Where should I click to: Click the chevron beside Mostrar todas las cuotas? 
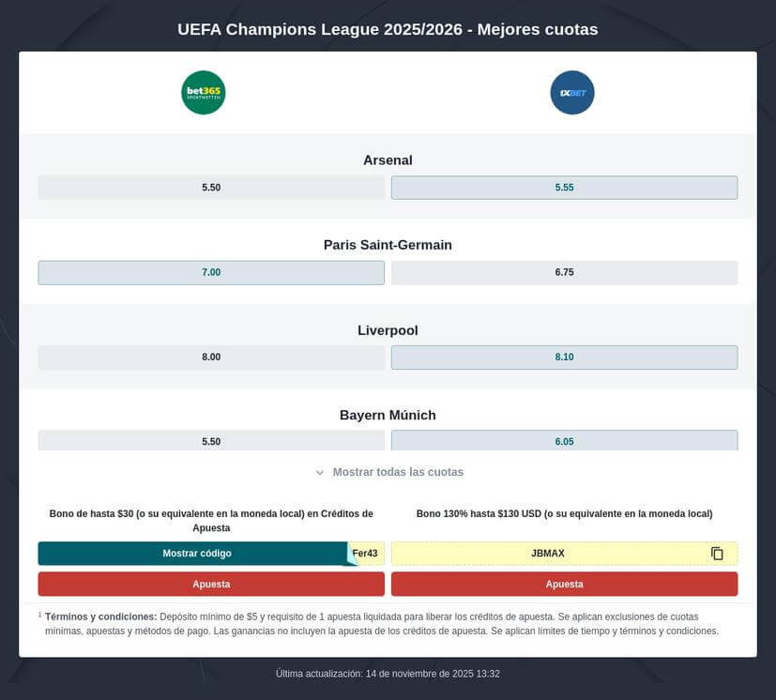tap(319, 472)
